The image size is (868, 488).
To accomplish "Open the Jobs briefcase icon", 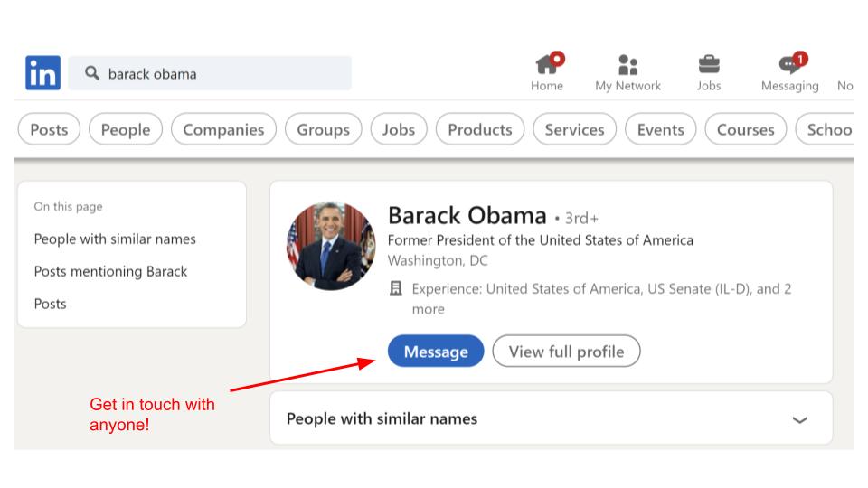I will click(709, 66).
